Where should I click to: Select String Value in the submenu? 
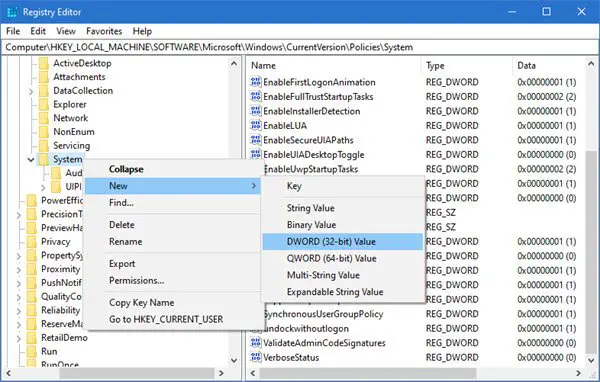pos(343,208)
